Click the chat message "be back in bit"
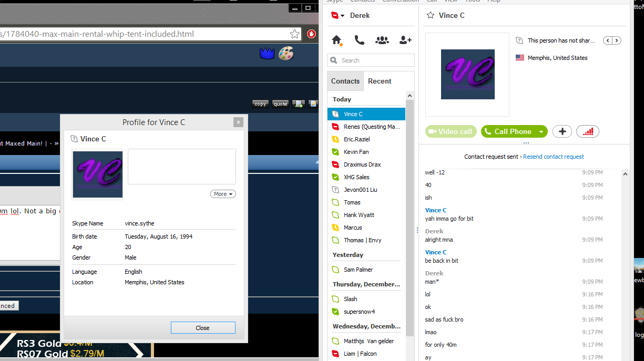644x361 pixels. pyautogui.click(x=442, y=261)
